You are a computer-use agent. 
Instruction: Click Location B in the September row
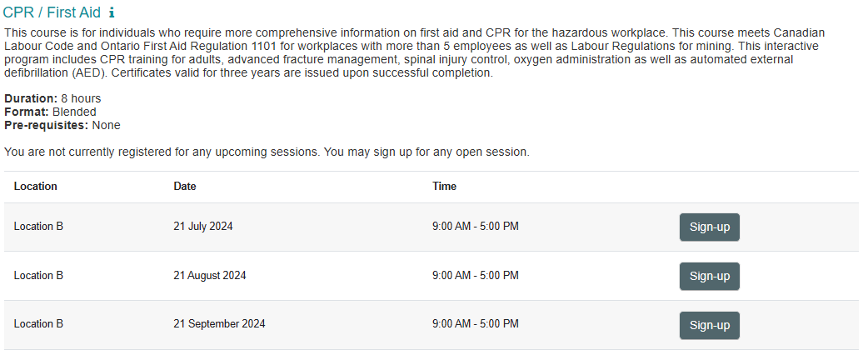click(x=38, y=324)
